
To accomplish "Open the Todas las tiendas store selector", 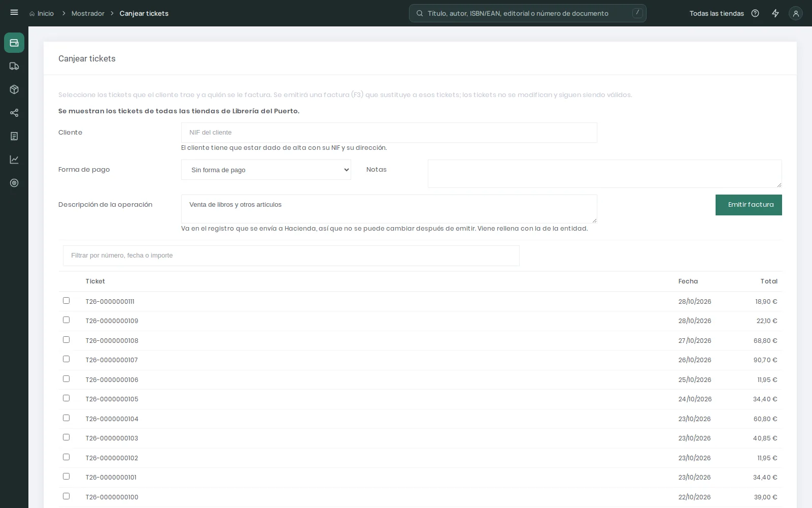I will pyautogui.click(x=717, y=14).
